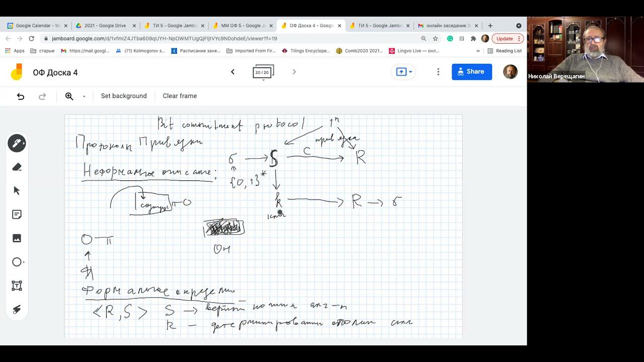
Task: Add a text box
Action: pyautogui.click(x=17, y=286)
